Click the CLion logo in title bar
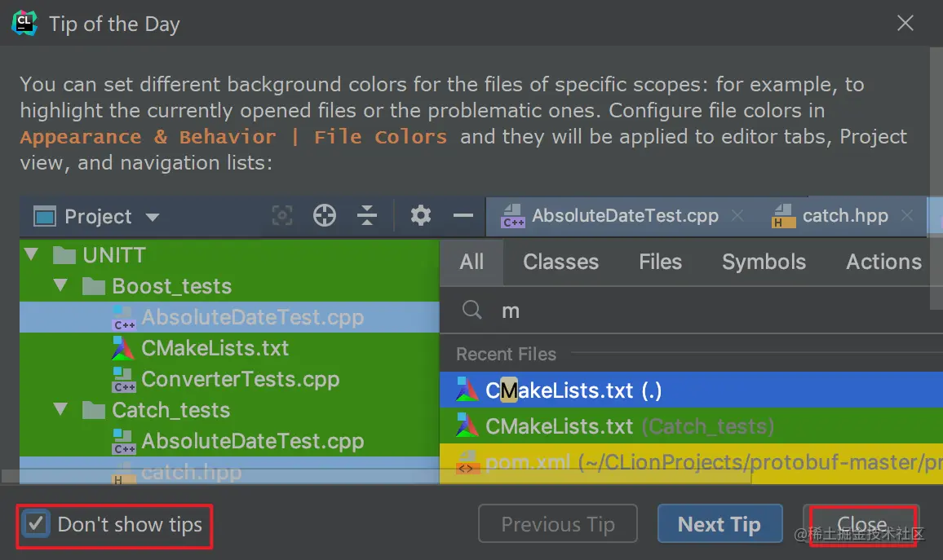Image resolution: width=943 pixels, height=560 pixels. [24, 23]
